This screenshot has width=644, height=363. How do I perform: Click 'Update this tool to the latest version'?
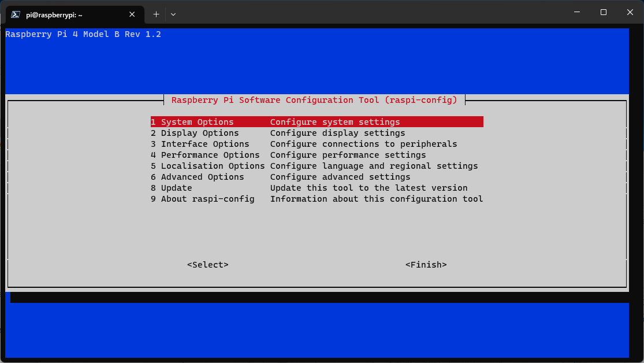point(369,188)
